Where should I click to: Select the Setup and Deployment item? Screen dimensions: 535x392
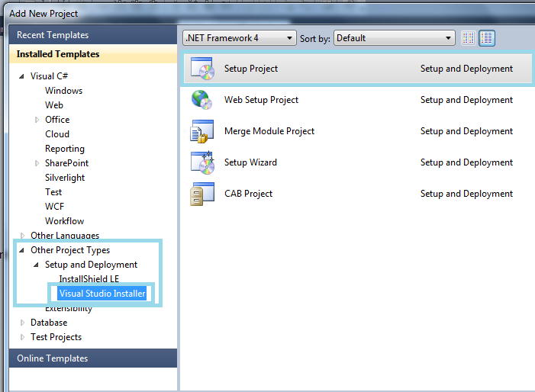coord(91,265)
